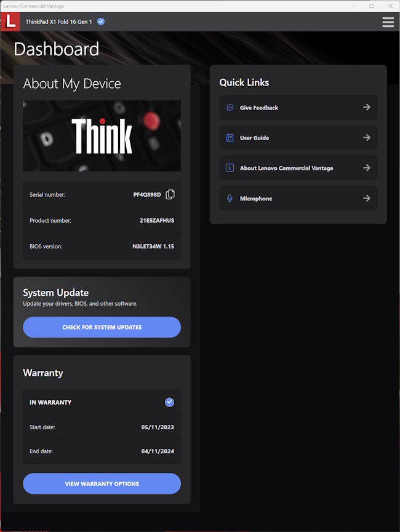Screen dimensions: 400x532
Task: Copy the serial number with copy icon
Action: tap(170, 194)
